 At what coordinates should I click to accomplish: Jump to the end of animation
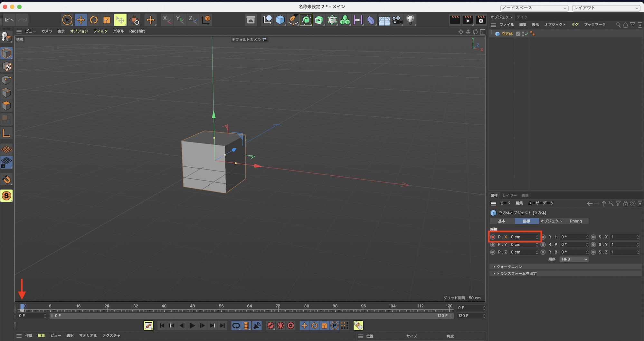[223, 326]
